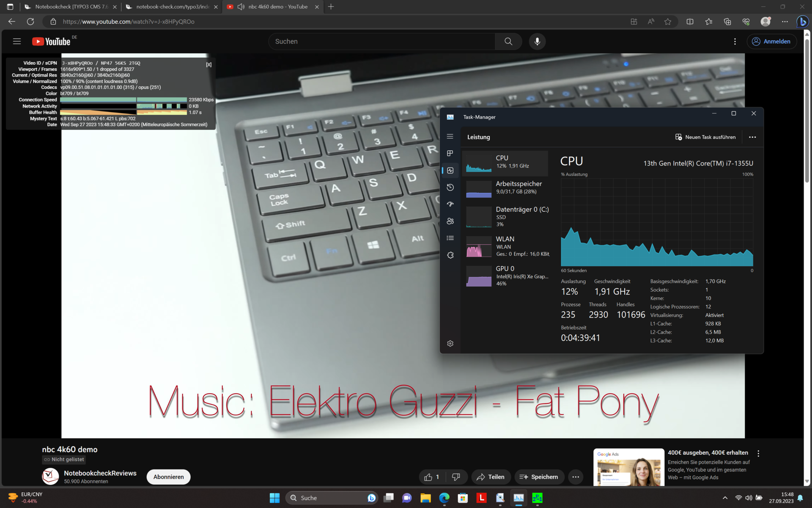Open tab actions menu icon
This screenshot has width=812, height=508.
(10, 7)
